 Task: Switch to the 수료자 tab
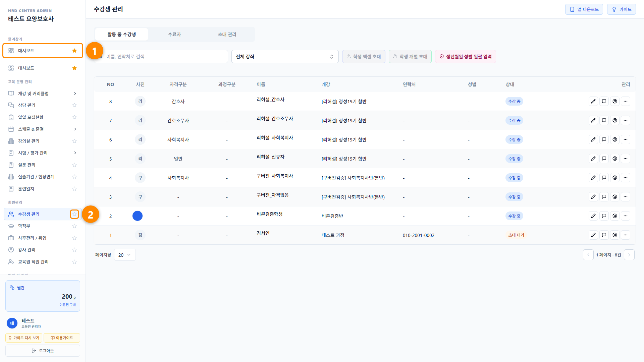(x=174, y=34)
